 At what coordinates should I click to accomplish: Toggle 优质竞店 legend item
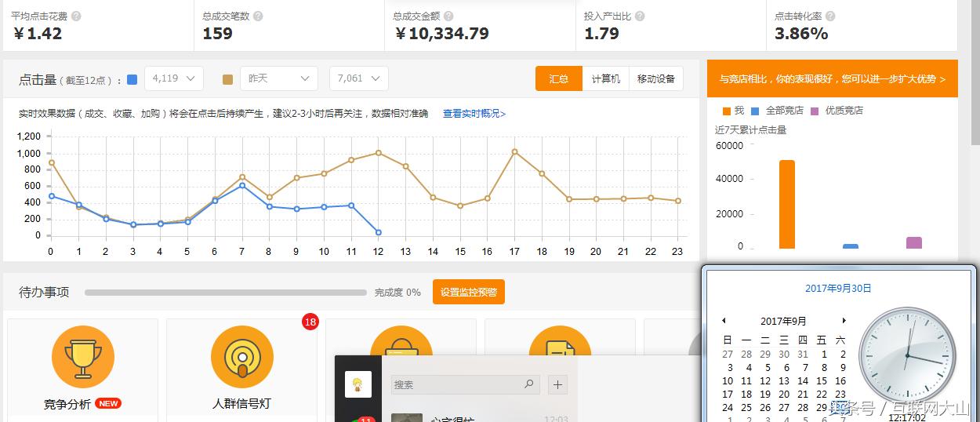837,111
